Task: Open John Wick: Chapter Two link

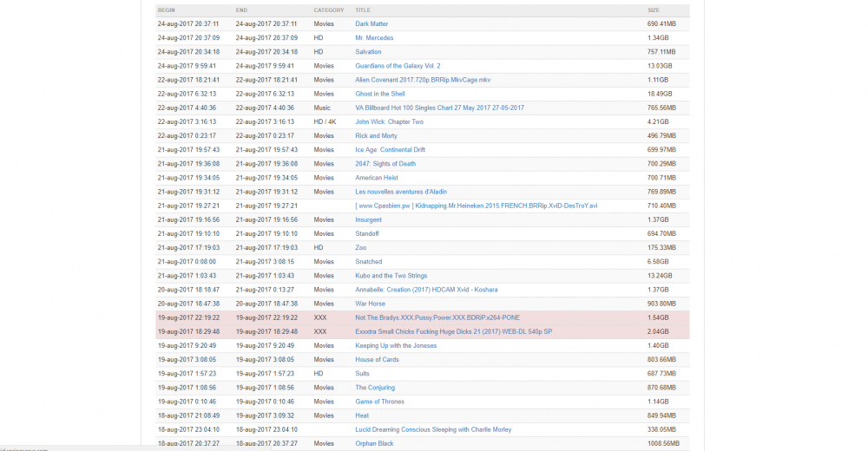Action: [389, 121]
